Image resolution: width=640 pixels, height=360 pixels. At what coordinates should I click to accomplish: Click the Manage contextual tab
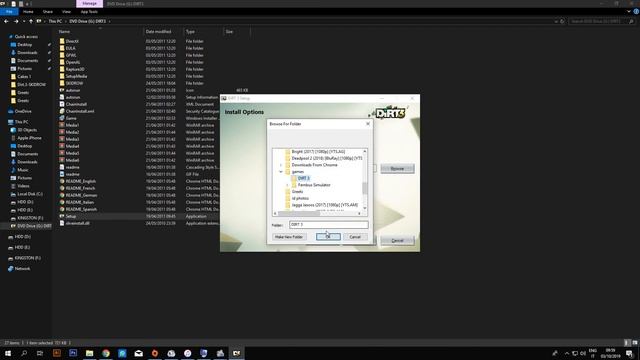[89, 4]
